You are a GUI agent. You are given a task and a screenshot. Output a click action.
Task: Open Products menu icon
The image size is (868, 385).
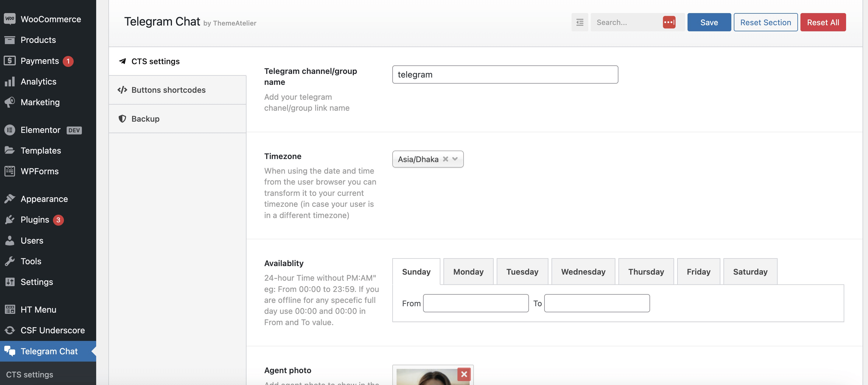[10, 40]
